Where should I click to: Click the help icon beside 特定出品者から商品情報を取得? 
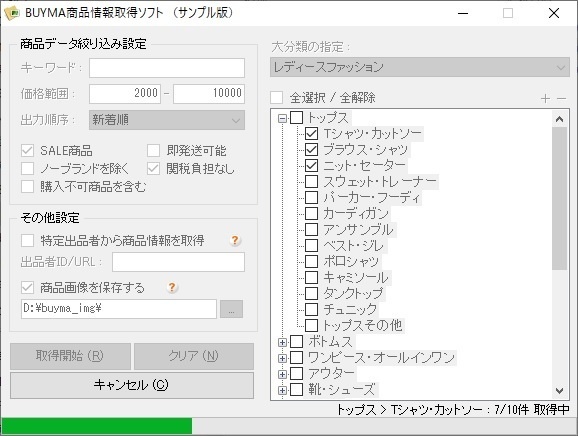coord(235,240)
